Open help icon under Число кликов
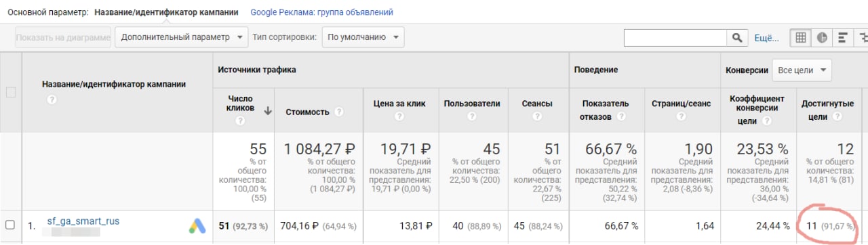Screen dimensions: 868x245 pos(239,121)
